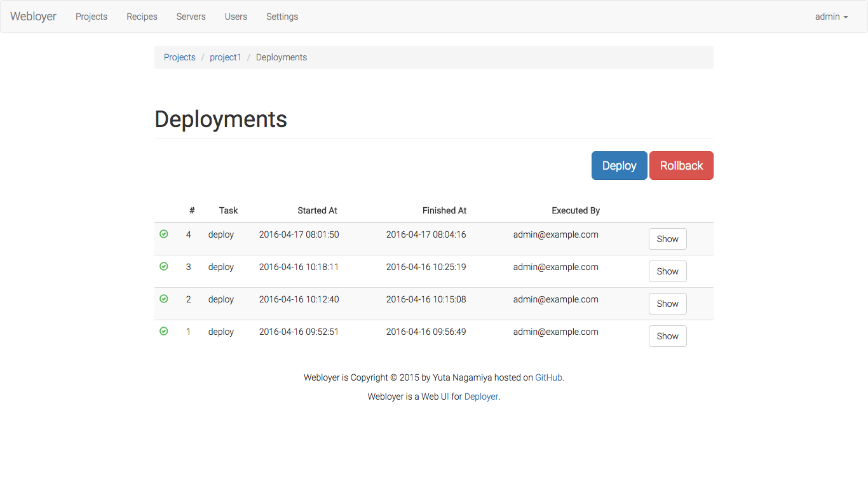Viewport: 868px width, 488px height.
Task: Click the red Rollback button
Action: coord(681,165)
